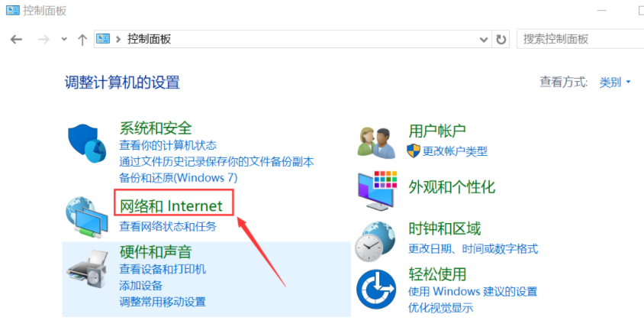
Task: Click 更改帐户类型 link
Action: [455, 151]
